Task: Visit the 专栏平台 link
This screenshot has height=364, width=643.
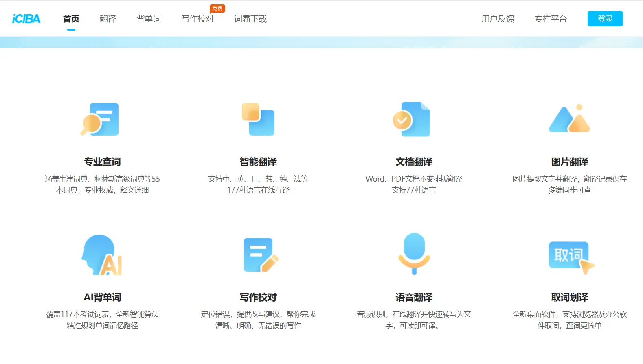Action: click(x=551, y=19)
